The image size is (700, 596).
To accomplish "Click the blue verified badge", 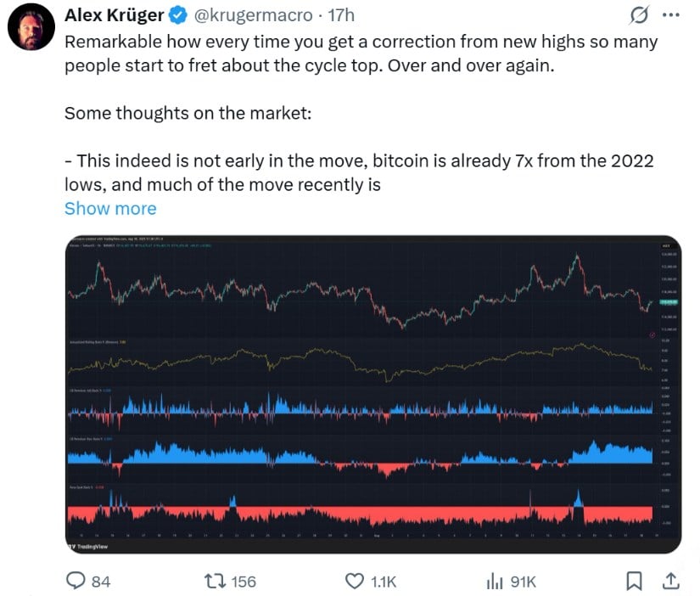I will click(177, 15).
